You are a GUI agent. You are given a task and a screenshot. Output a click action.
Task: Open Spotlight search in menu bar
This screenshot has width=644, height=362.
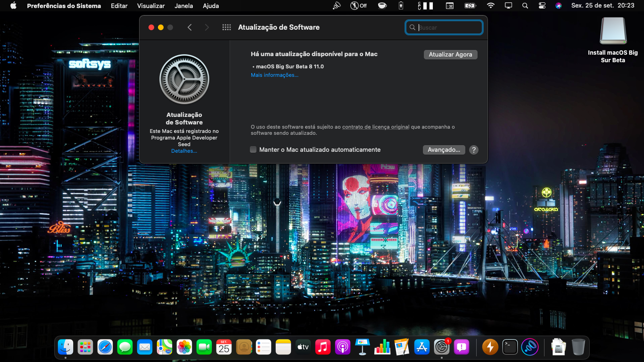525,6
